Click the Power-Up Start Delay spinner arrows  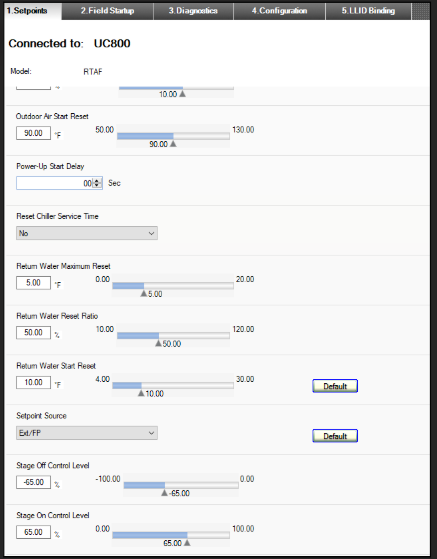(97, 183)
